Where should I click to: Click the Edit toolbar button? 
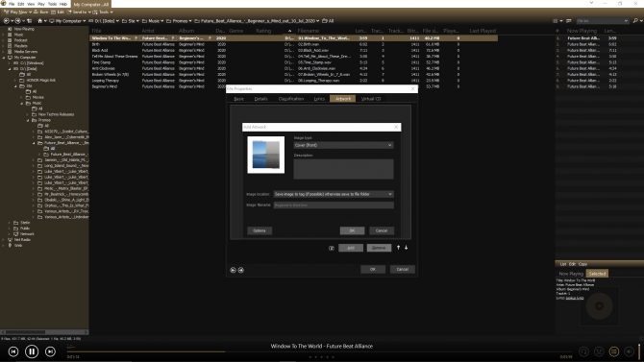click(58, 12)
